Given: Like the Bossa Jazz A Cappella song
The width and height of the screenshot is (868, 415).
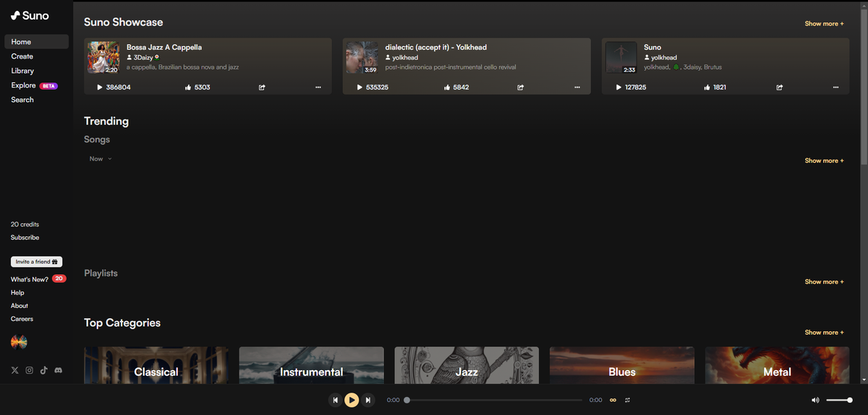Looking at the screenshot, I should (188, 87).
